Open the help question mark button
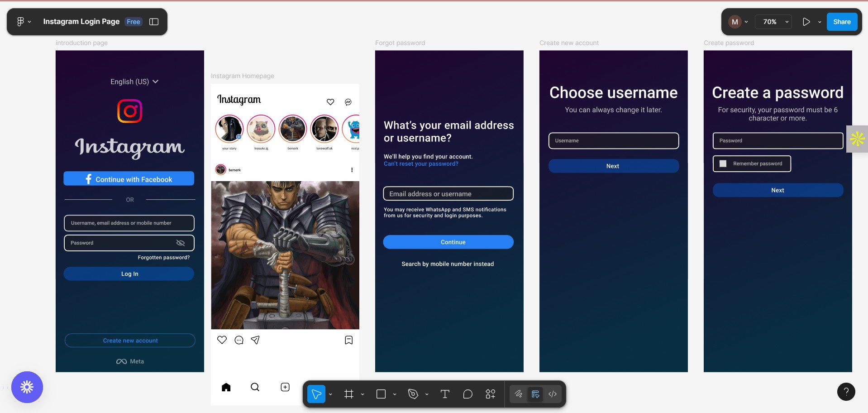 846,392
